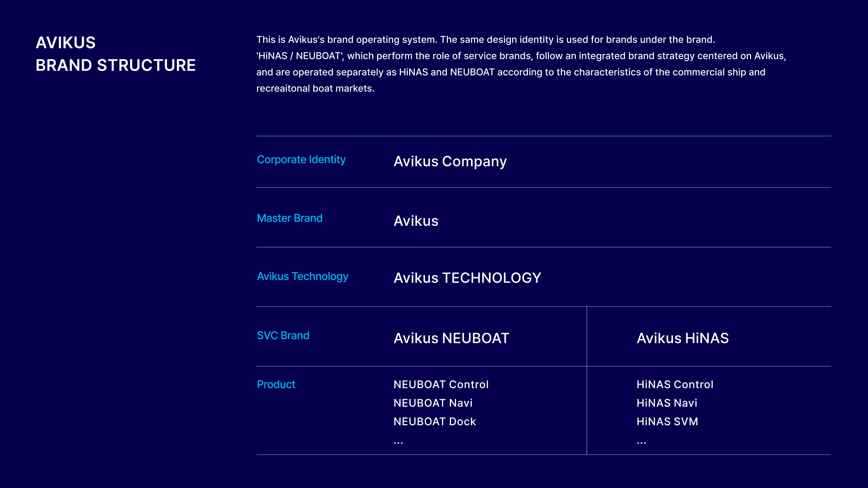Click the Avikus TECHNOLOGY title
This screenshot has height=488, width=868.
467,278
